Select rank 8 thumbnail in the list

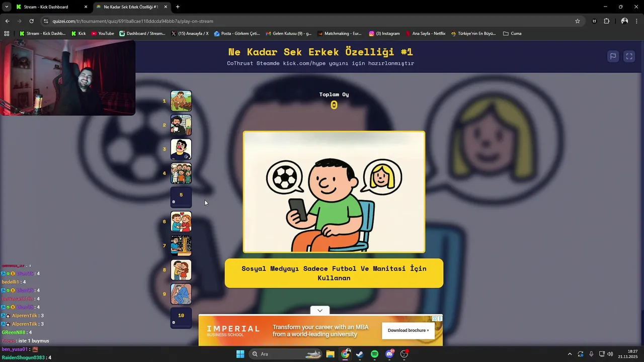[x=181, y=270]
